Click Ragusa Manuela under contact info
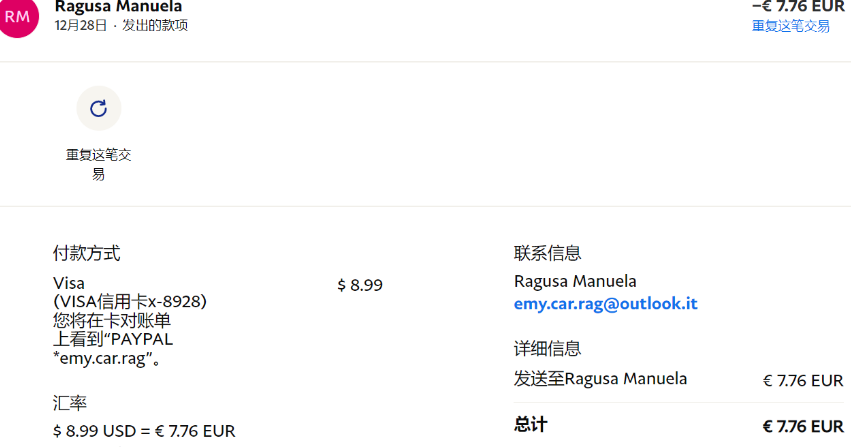Screen dimensions: 851x447 (575, 281)
